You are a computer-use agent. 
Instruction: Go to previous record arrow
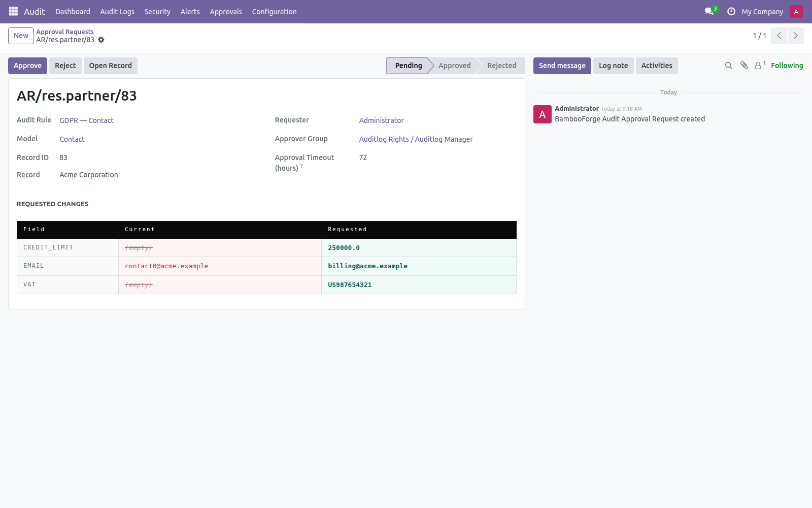(779, 36)
